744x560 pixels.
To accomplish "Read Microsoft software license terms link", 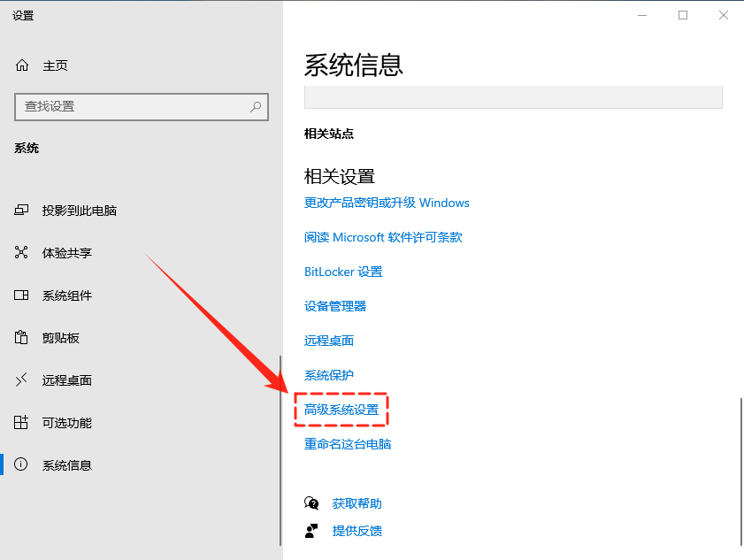I will click(383, 237).
